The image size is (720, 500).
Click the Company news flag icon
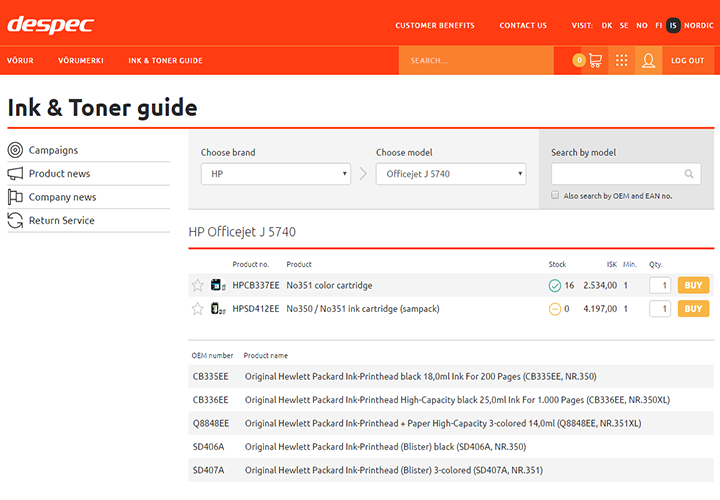15,197
